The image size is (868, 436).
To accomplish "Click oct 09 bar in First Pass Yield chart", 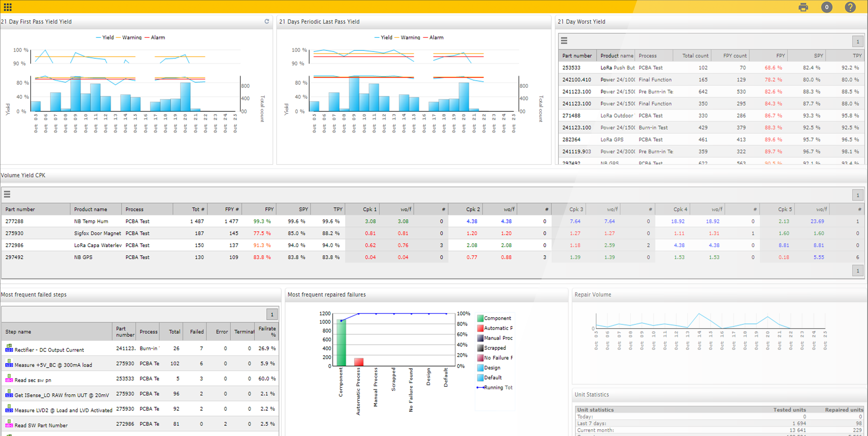I will click(x=75, y=94).
